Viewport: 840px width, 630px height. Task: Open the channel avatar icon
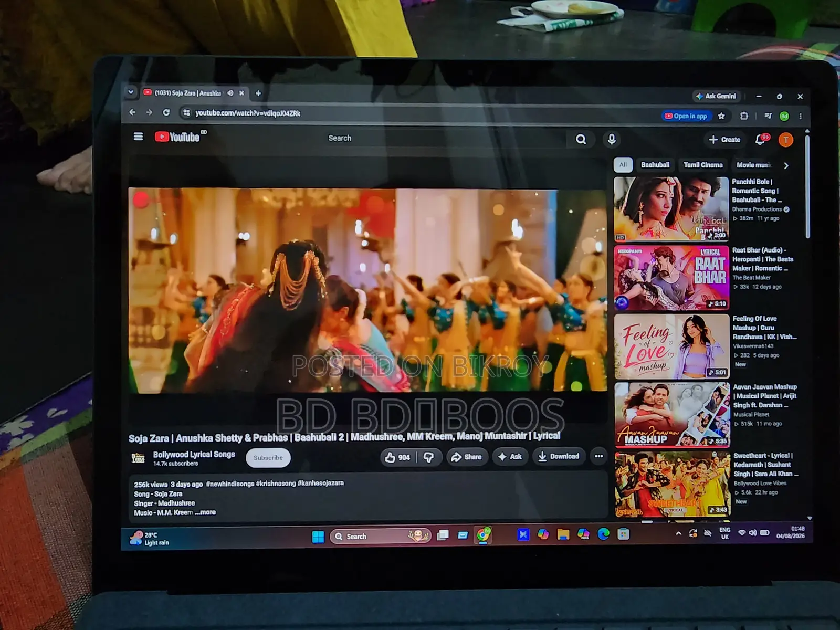138,458
